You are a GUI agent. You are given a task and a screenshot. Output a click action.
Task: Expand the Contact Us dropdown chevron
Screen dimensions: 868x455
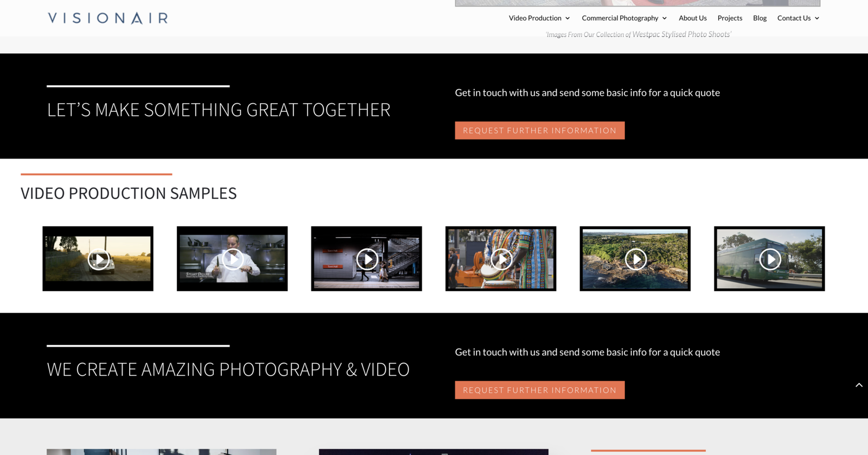[x=817, y=18]
